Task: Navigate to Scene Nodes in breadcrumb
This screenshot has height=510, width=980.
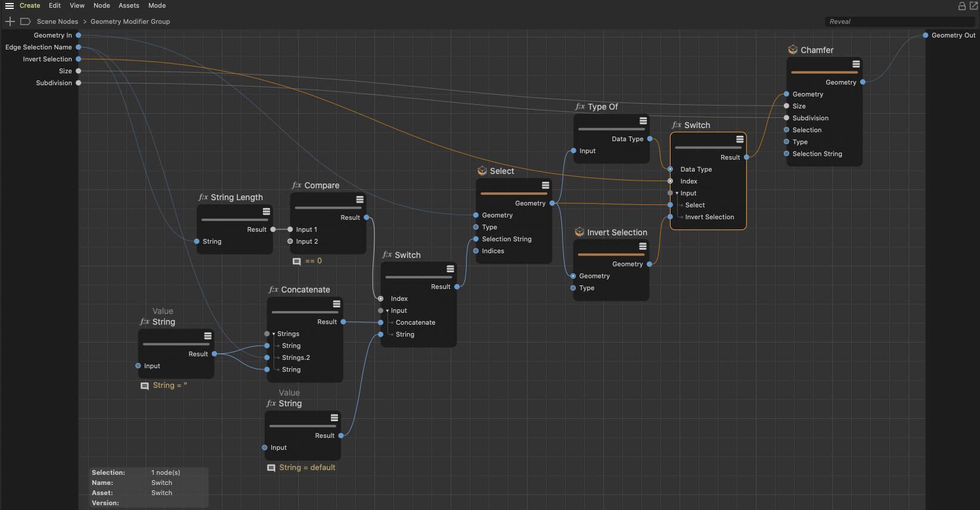Action: (57, 21)
